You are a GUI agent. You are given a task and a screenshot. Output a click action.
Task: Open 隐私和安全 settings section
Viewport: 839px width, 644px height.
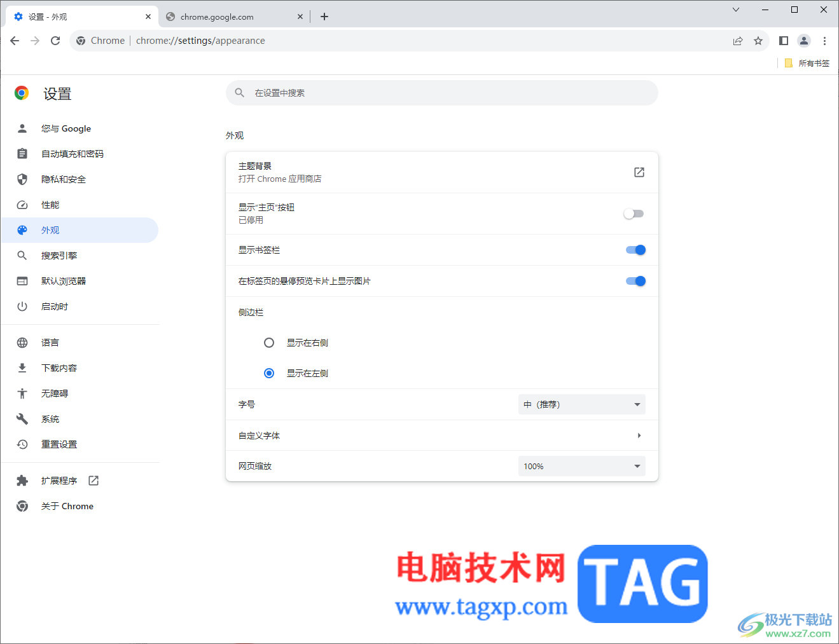(x=80, y=179)
